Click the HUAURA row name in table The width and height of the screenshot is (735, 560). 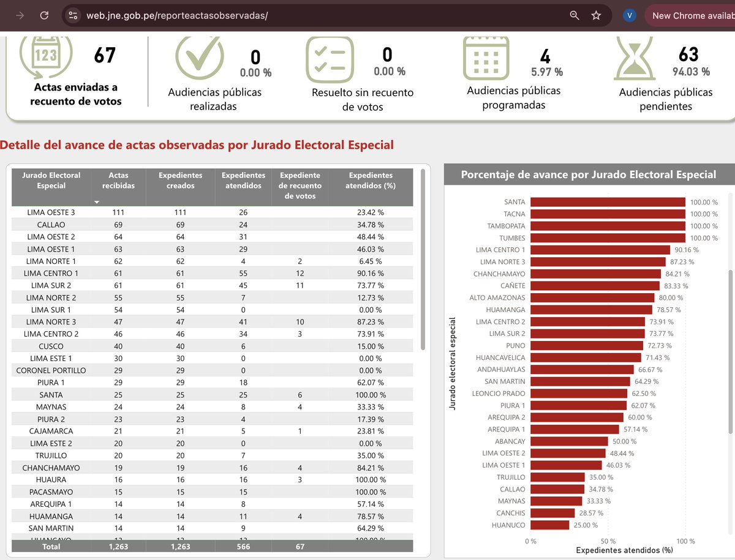51,479
